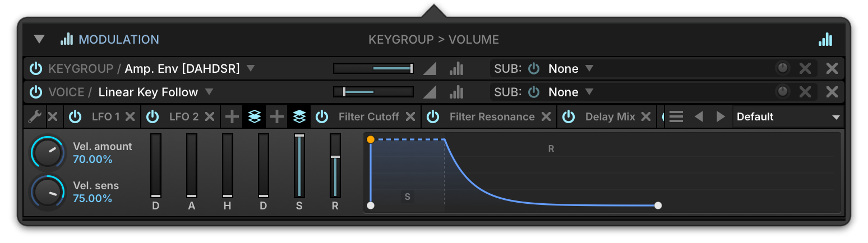The height and width of the screenshot is (243, 868).
Task: Go to previous preset arrow
Action: 699,116
